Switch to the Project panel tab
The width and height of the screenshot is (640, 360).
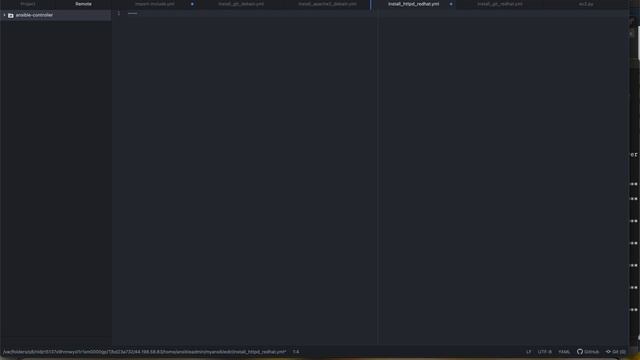tap(28, 4)
